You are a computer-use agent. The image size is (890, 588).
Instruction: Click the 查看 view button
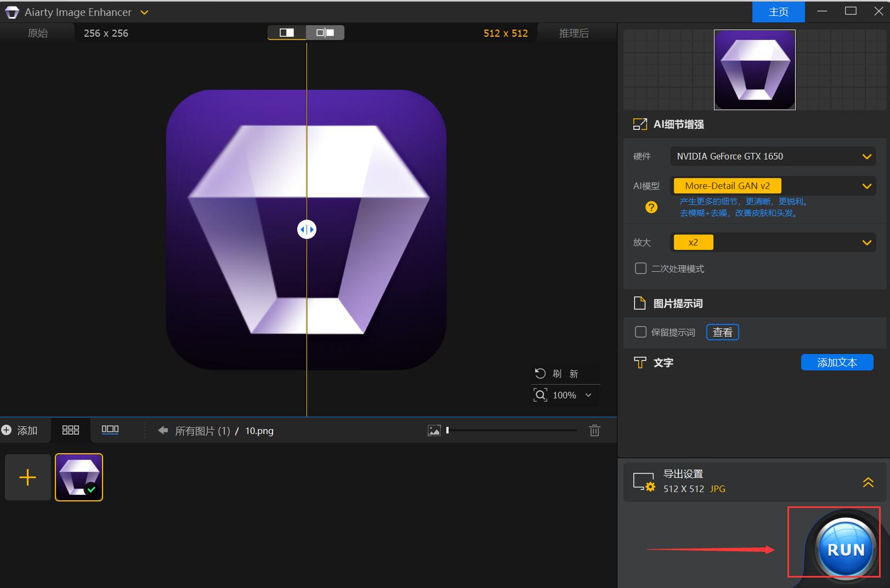coord(722,332)
